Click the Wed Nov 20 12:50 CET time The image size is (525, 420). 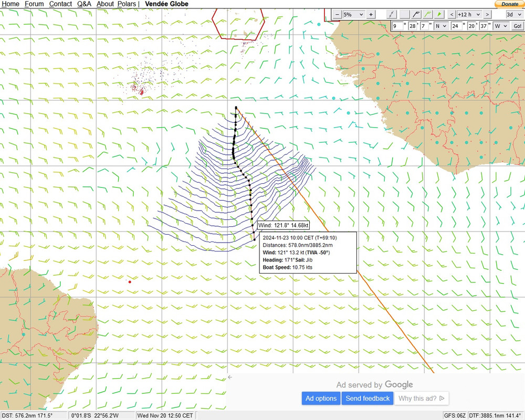point(165,415)
